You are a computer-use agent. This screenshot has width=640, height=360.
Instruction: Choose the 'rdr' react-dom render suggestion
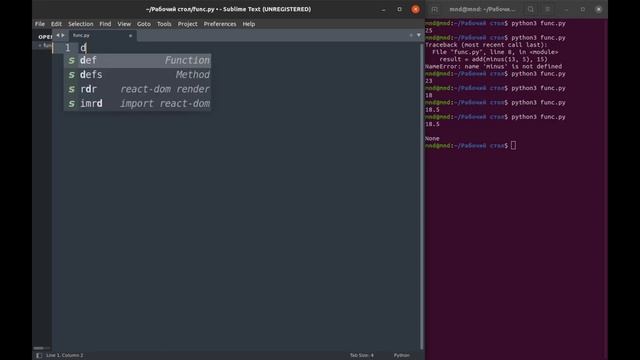[138, 89]
